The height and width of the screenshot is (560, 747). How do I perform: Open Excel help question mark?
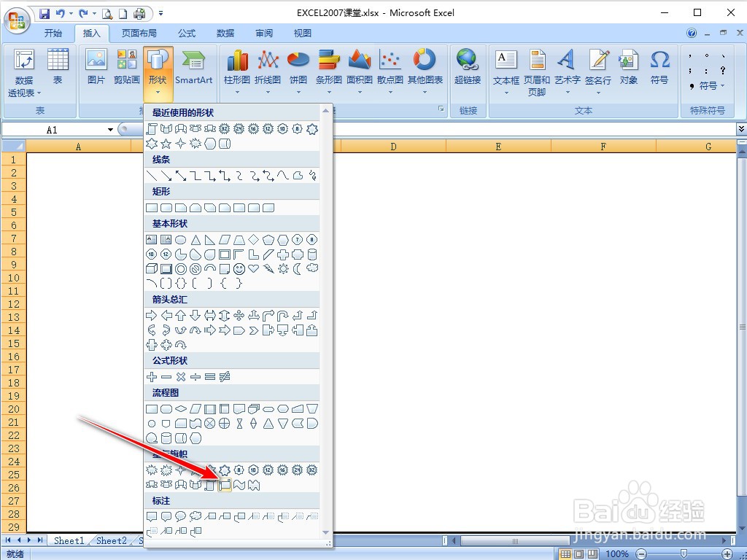pos(692,33)
